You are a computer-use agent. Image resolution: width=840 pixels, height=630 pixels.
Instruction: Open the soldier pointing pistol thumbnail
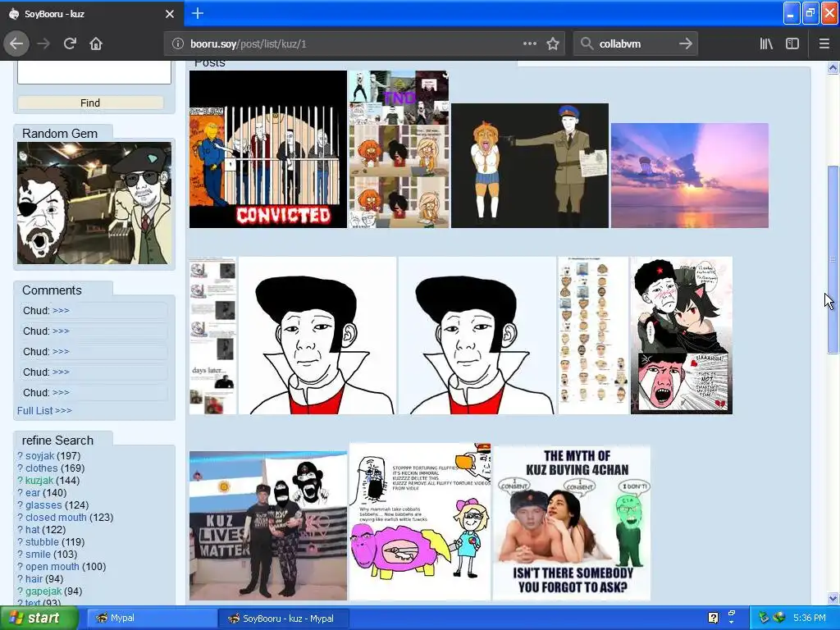tap(530, 166)
